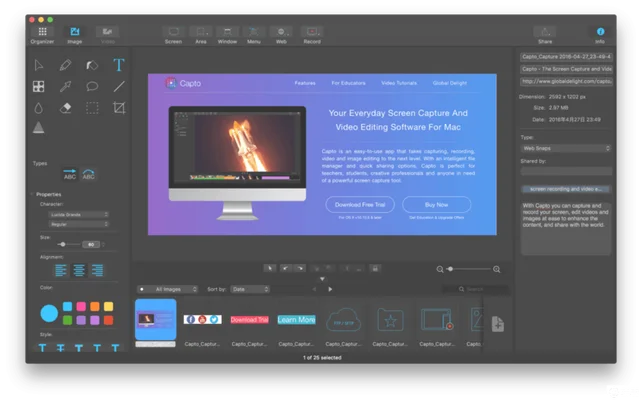The height and width of the screenshot is (400, 642).
Task: Pick the green color swatch
Action: [68, 320]
